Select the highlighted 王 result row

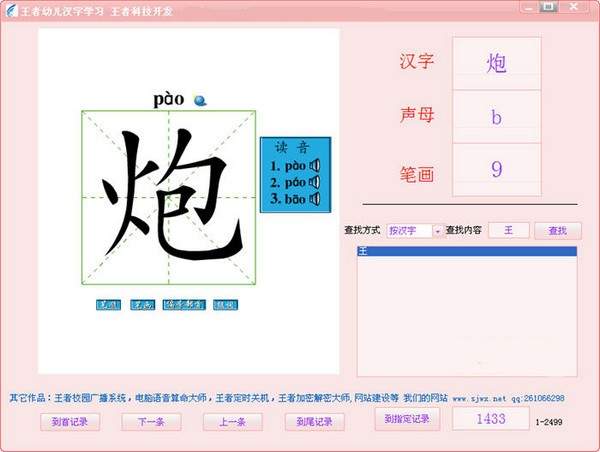pyautogui.click(x=467, y=251)
